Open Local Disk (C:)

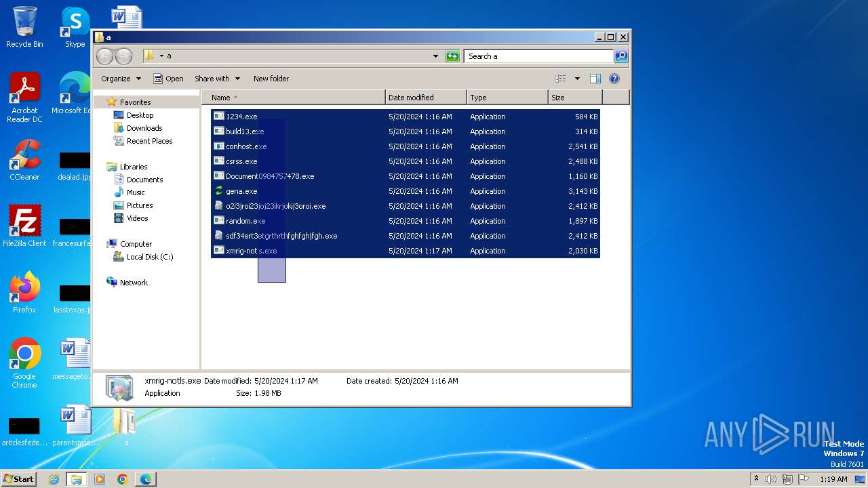click(x=143, y=257)
